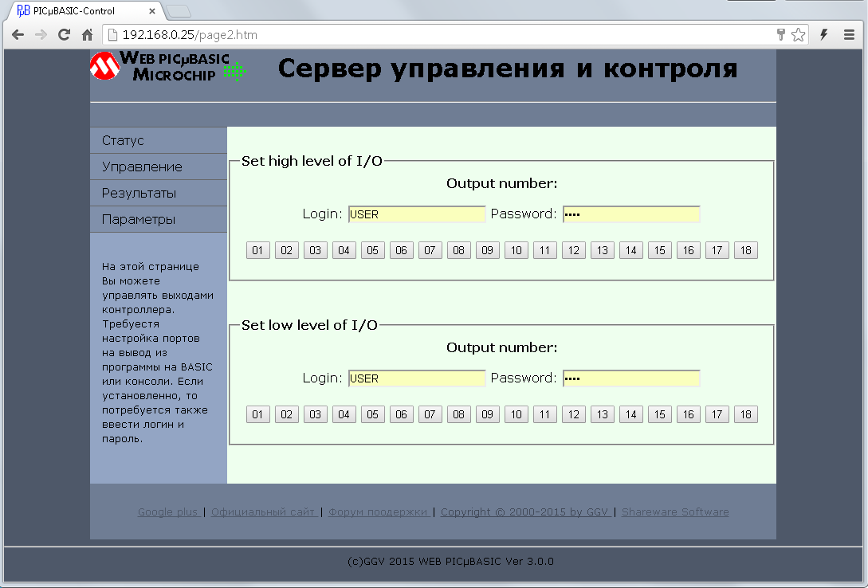The image size is (868, 588).
Task: Set output 18 to high level
Action: pos(745,250)
